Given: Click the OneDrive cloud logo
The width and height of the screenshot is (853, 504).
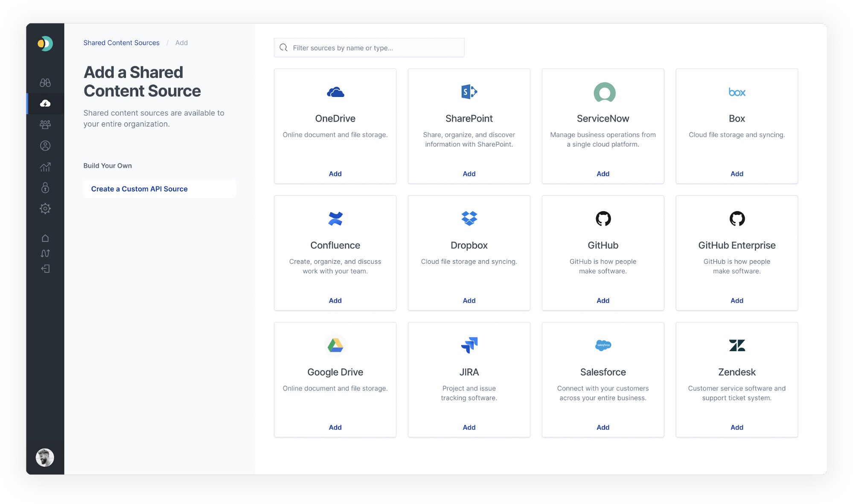Looking at the screenshot, I should (x=335, y=92).
